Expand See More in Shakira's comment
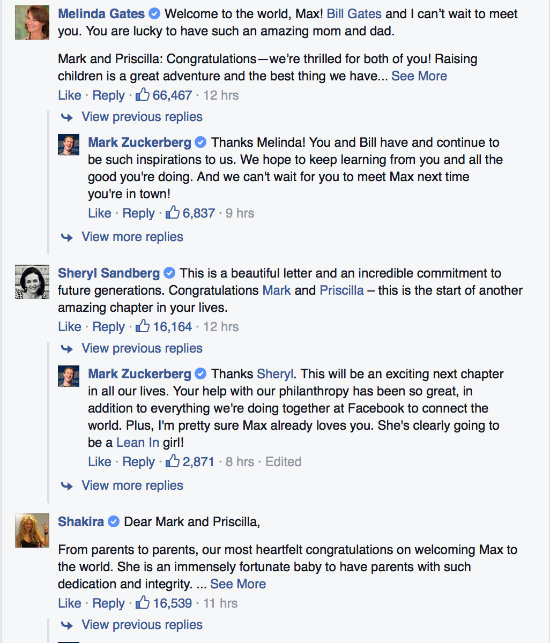Screen dimensions: 550x643 click(x=238, y=584)
